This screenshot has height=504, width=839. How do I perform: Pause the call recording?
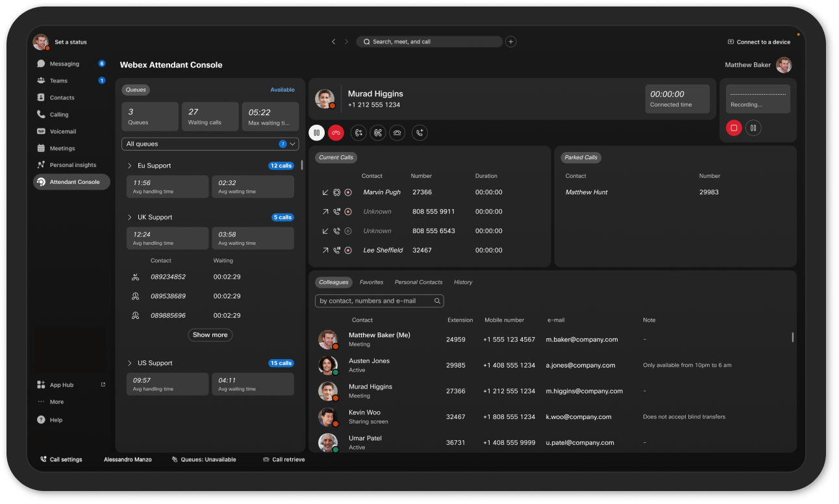(753, 128)
